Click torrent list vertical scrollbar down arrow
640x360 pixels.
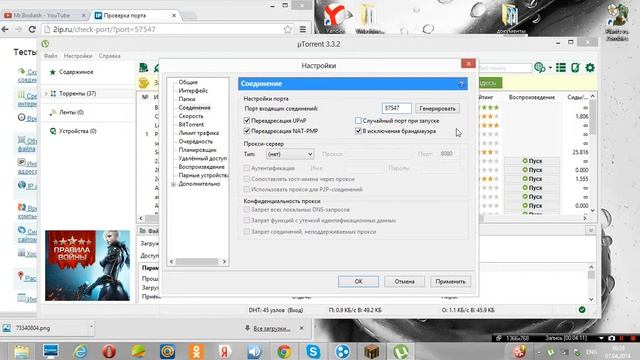pos(593,211)
